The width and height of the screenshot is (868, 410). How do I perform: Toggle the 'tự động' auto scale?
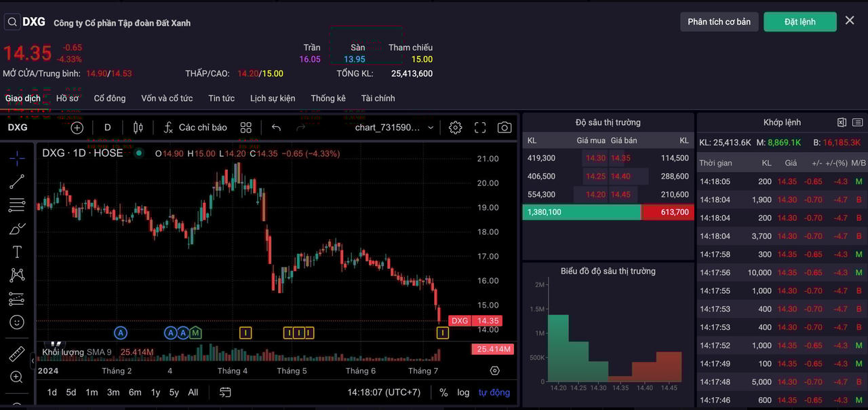494,392
